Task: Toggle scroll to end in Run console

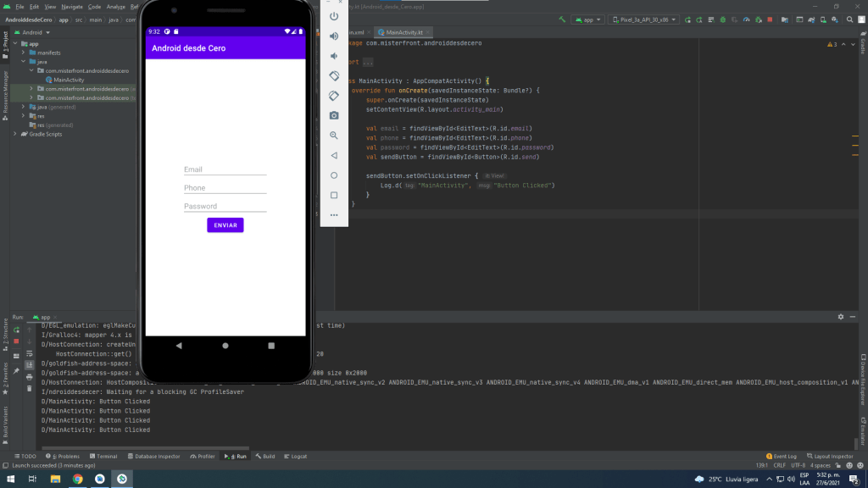Action: click(x=30, y=365)
